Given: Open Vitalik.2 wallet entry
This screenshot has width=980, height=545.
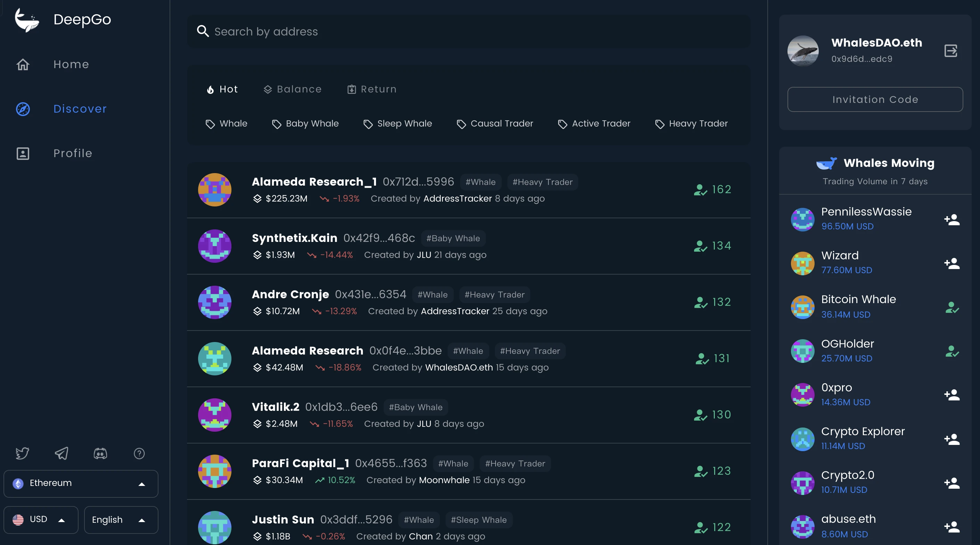Looking at the screenshot, I should point(469,415).
